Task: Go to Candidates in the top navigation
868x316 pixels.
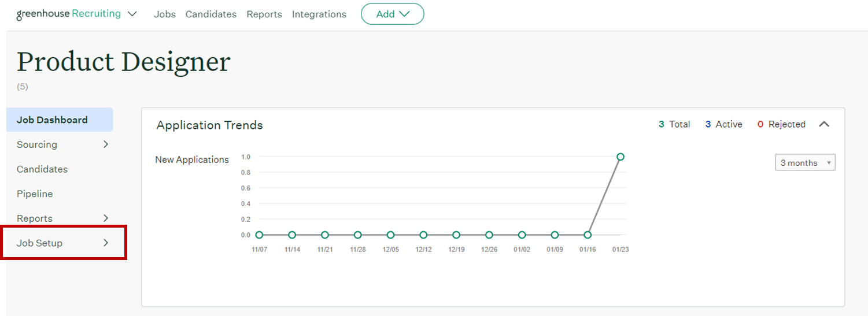Action: [210, 14]
